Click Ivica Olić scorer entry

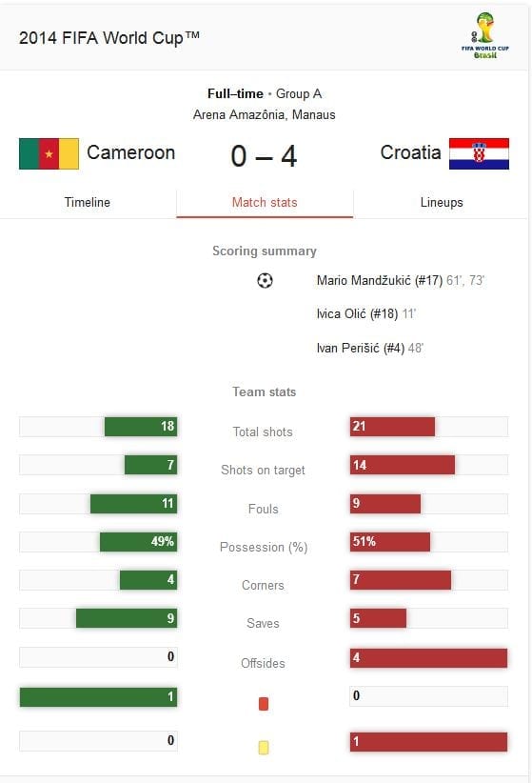[365, 313]
